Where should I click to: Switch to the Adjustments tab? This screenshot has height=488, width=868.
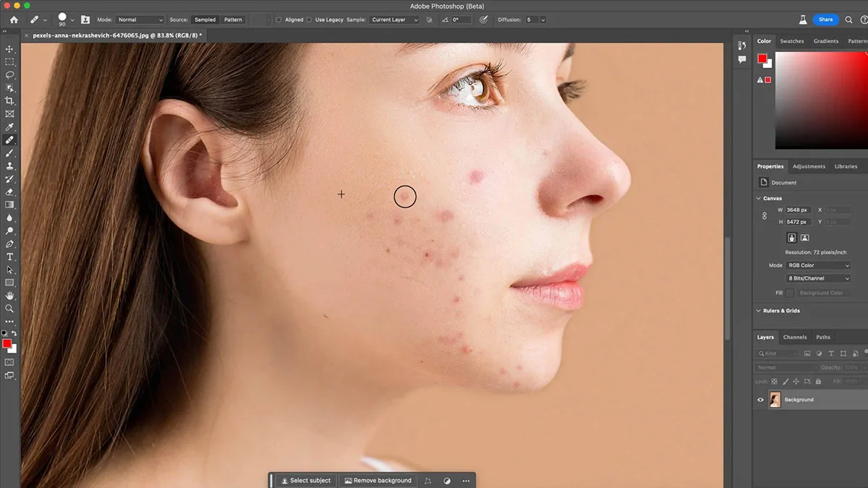(x=809, y=166)
